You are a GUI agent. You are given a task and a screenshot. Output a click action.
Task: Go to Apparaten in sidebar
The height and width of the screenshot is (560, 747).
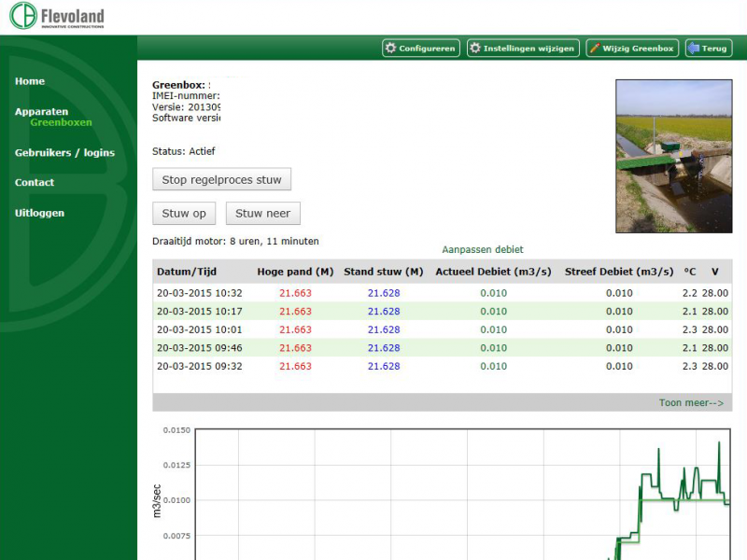click(41, 111)
